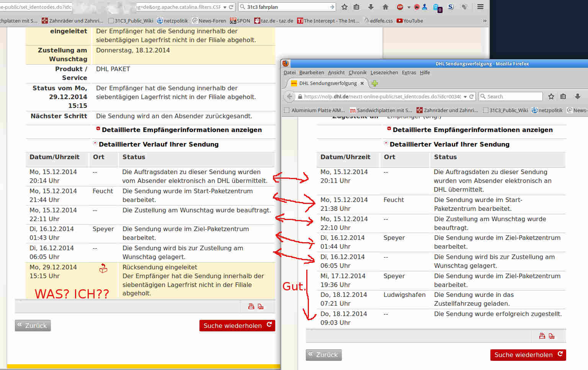Open the Datei menu
Image resolution: width=588 pixels, height=370 pixels.
tap(289, 72)
